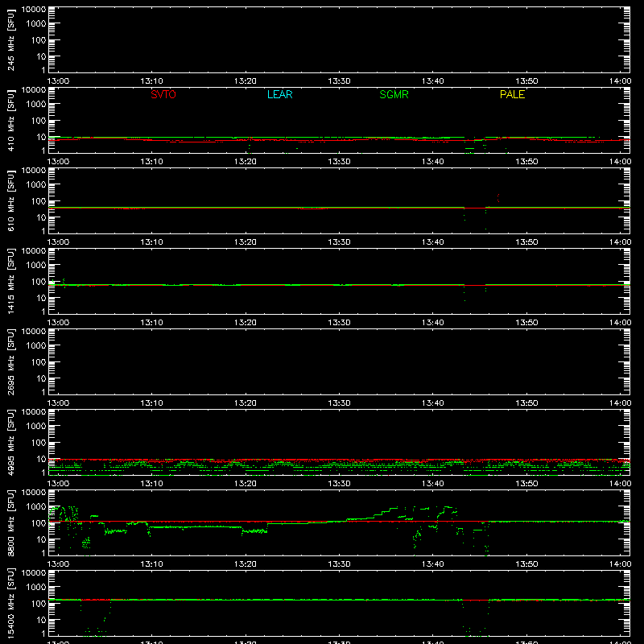Click the 1000 tick label on 15400 MHz panel
The width and height of the screenshot is (644, 644).
[36, 587]
